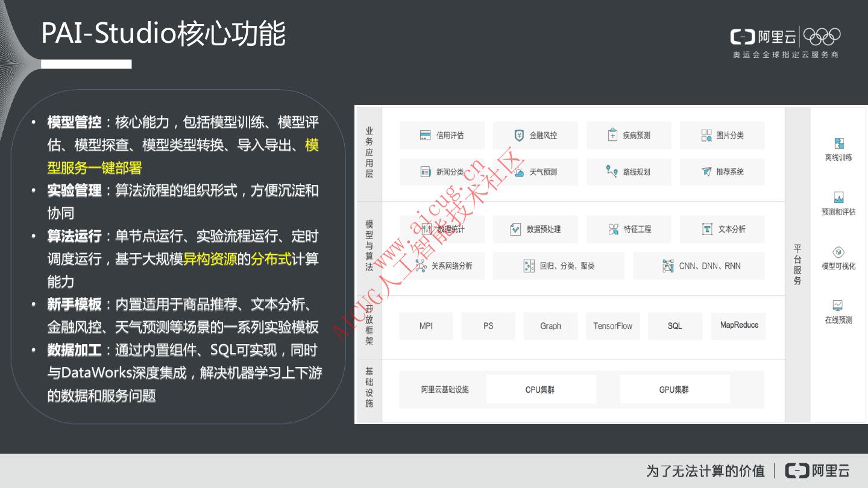Screen dimensions: 868x488
Task: Click the 预测和评估 text label
Action: (838, 212)
